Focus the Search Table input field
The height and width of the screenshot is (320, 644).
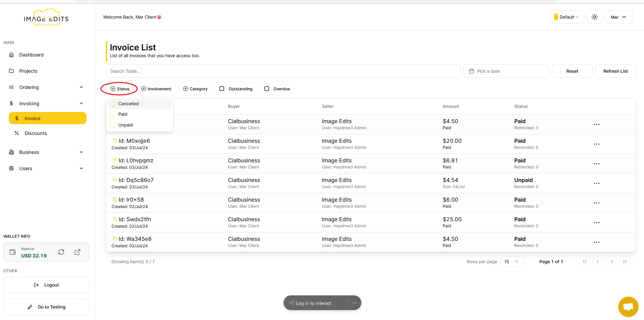point(283,71)
